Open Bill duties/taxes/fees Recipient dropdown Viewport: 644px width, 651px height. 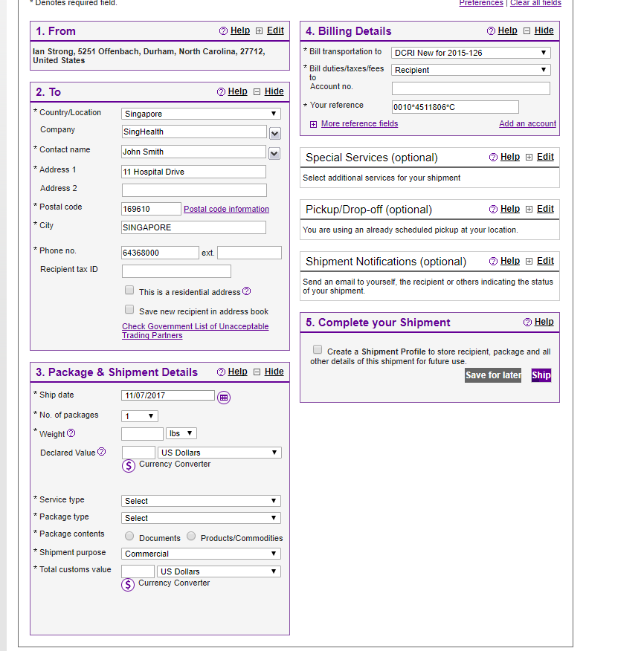[471, 70]
